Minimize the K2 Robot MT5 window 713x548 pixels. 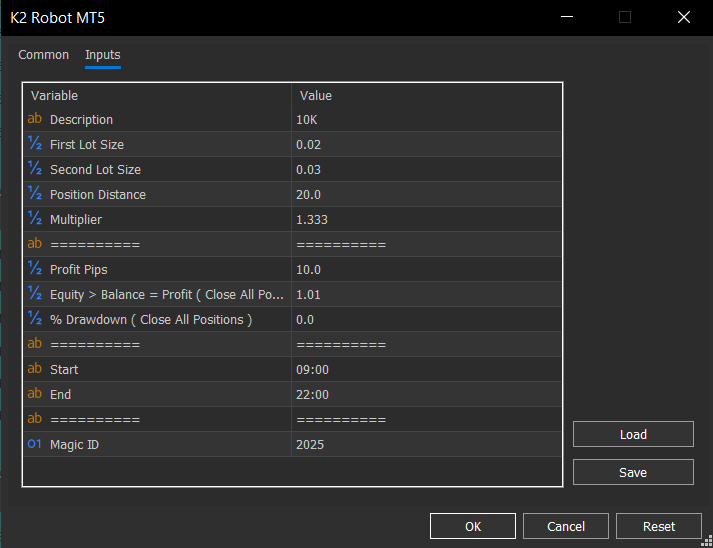coord(567,17)
